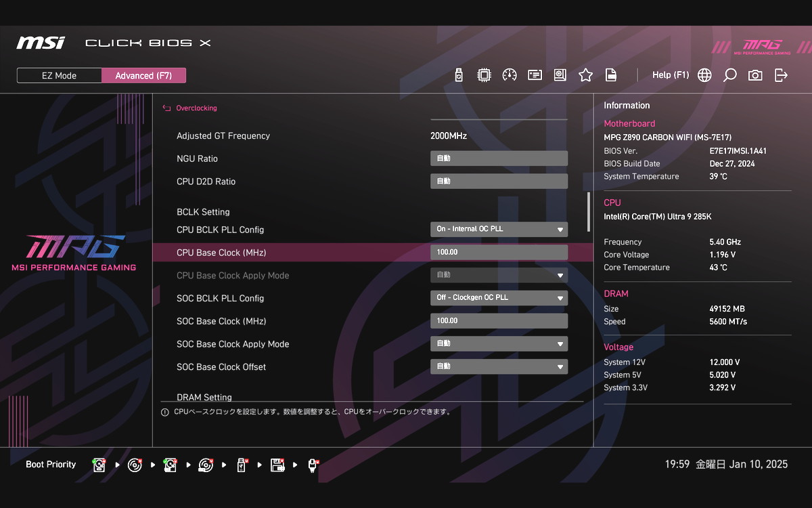The image size is (812, 508).
Task: Click the exit door icon
Action: [781, 75]
